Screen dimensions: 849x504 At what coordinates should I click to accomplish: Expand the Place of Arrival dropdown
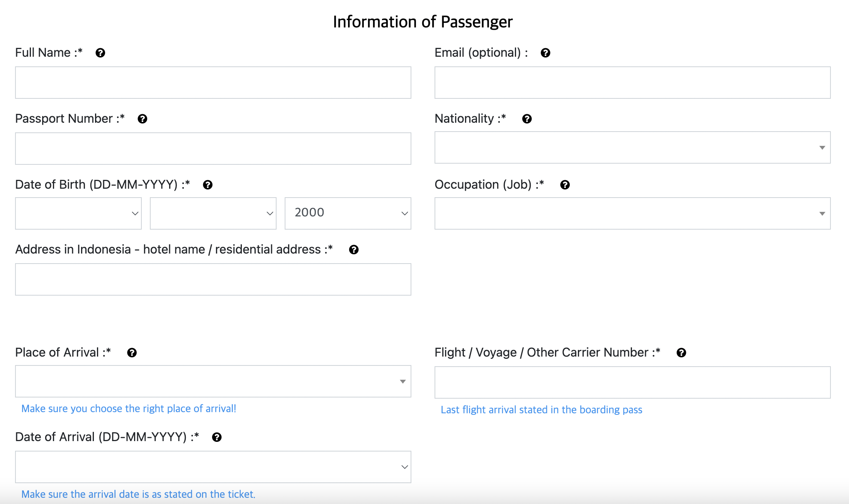213,381
